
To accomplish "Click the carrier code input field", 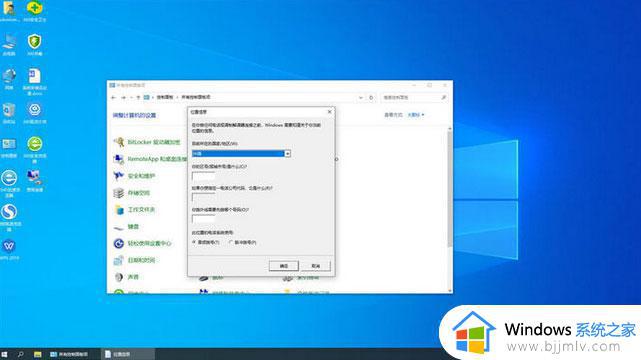I will (203, 197).
